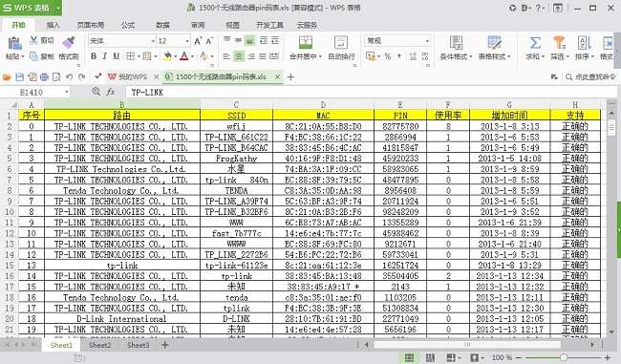
Task: Click the Format Painter brush icon
Action: (x=68, y=43)
